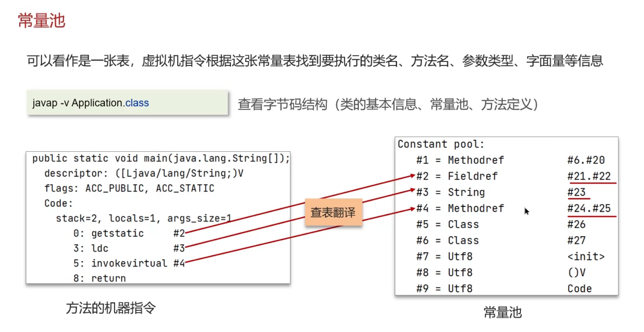Click the descriptor: ([Ljava/lang/String;)V line

click(x=144, y=173)
